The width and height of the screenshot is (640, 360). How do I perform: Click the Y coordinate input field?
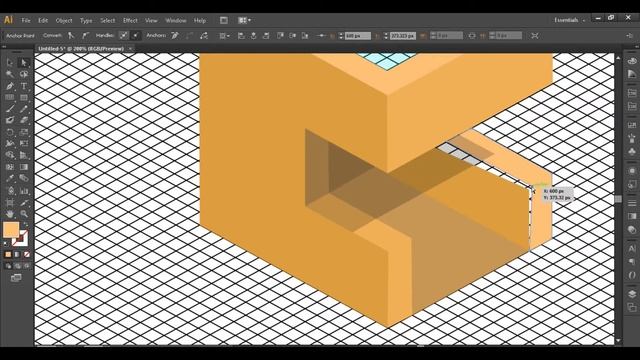coord(403,36)
